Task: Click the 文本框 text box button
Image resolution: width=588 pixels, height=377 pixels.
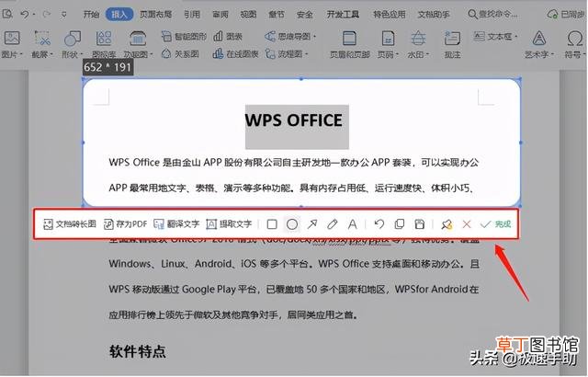Action: tap(493, 37)
